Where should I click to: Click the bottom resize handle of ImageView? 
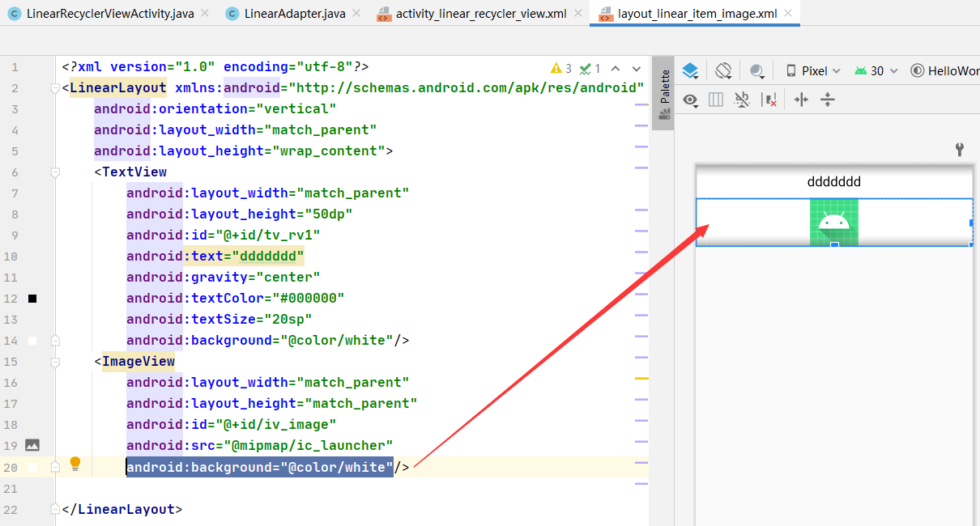click(834, 244)
